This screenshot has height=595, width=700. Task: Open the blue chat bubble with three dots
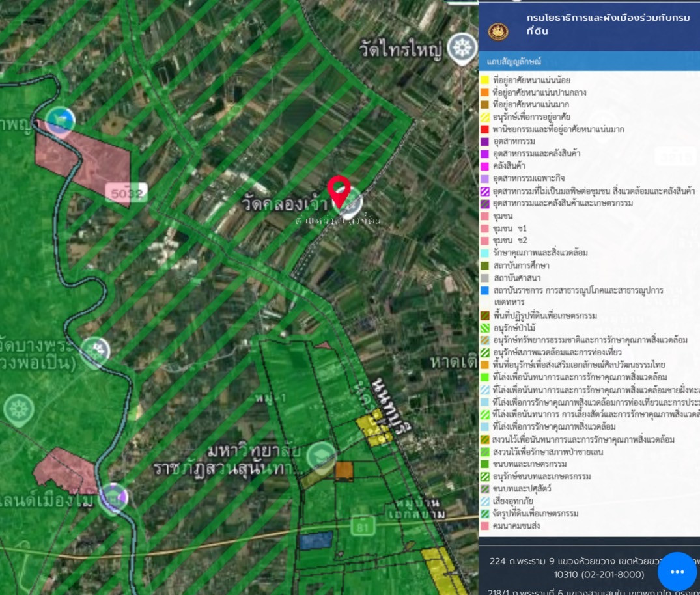point(677,572)
